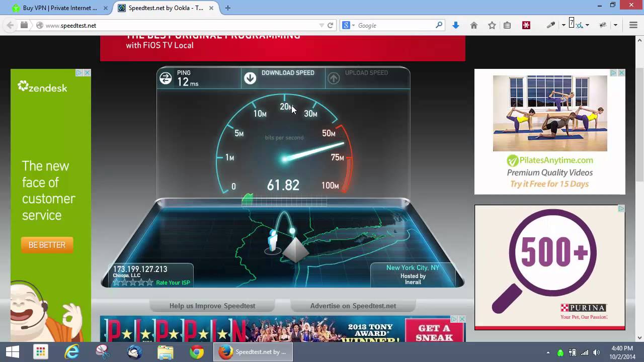Click the volume speaker tray icon
The image size is (644, 362).
point(597,352)
